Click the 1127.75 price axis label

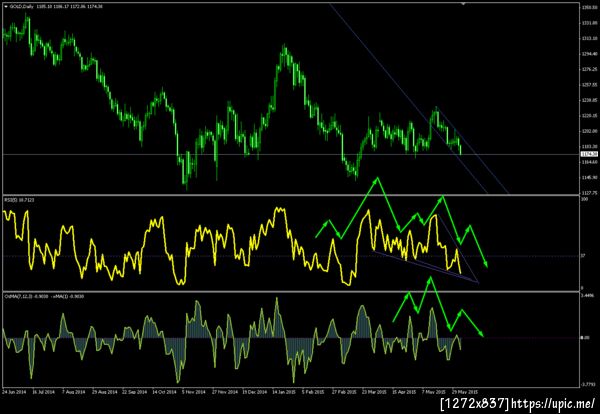pyautogui.click(x=589, y=193)
